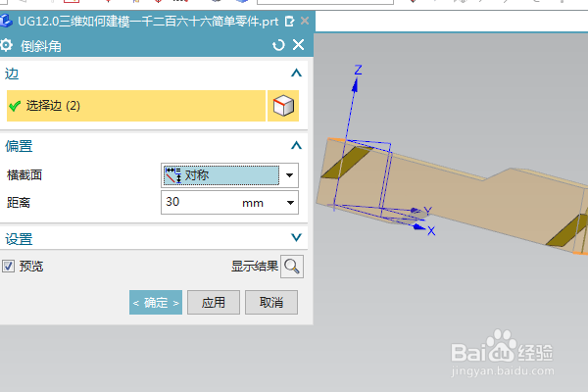Image resolution: width=588 pixels, height=392 pixels.
Task: Click the dialog settings gear icon
Action: (x=6, y=45)
